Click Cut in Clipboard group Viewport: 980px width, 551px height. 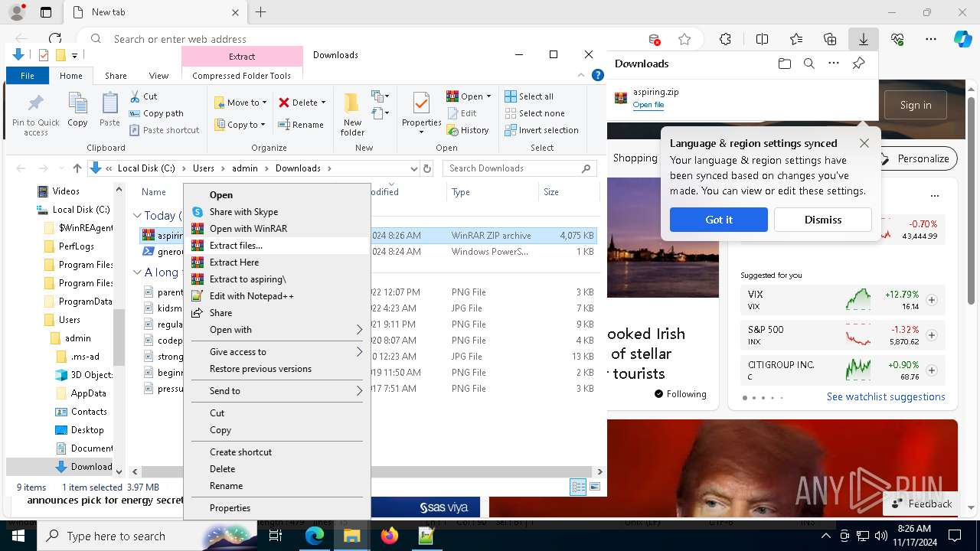coord(143,96)
